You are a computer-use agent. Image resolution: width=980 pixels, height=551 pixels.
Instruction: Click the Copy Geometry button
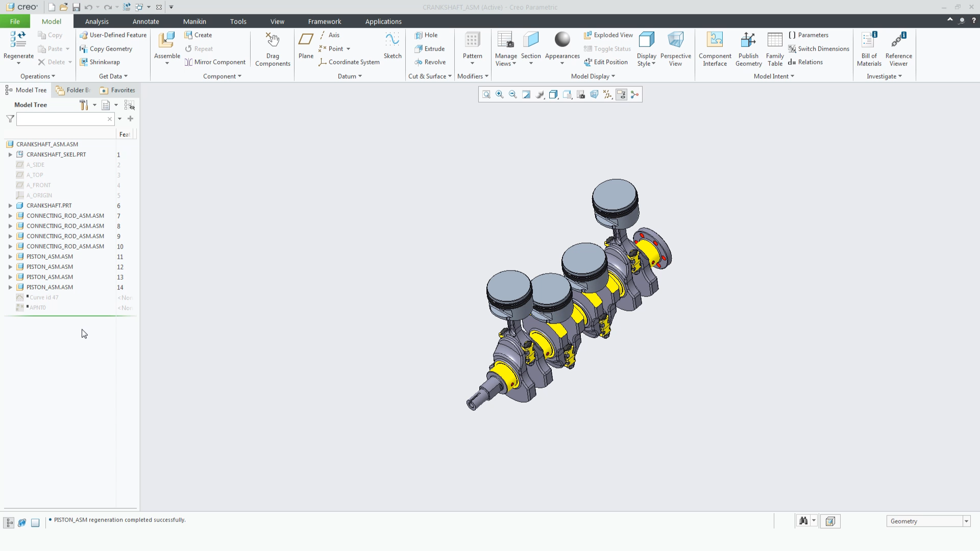coord(106,49)
